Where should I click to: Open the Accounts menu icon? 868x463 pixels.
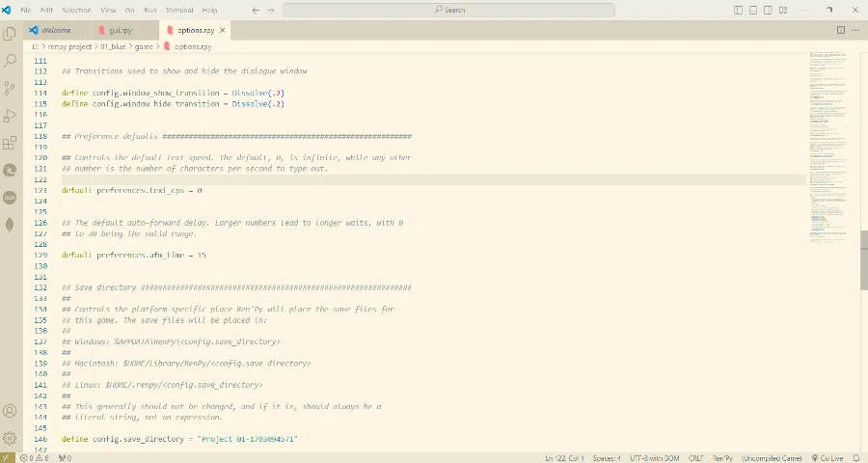tap(10, 412)
